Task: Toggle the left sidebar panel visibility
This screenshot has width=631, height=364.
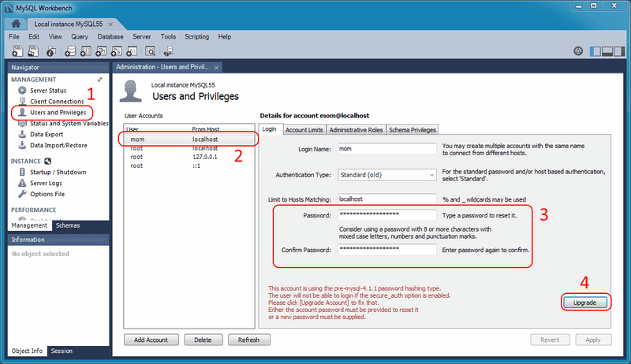Action: coord(596,51)
